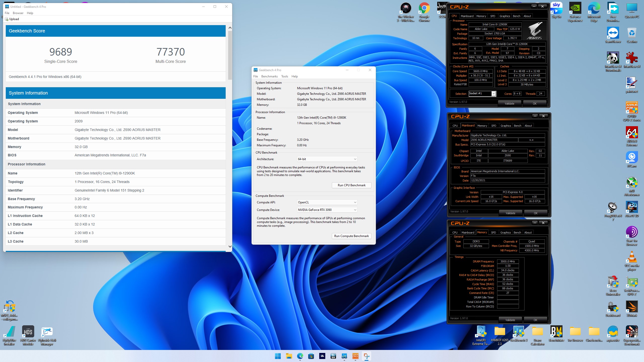Viewport: 644px width, 362px height.
Task: Click the Core Speed 5600.0 MHz field
Action: pyautogui.click(x=480, y=71)
